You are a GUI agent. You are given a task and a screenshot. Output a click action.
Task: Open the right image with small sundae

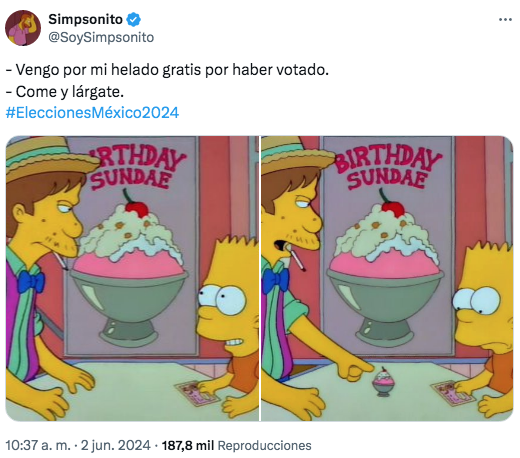[387, 278]
